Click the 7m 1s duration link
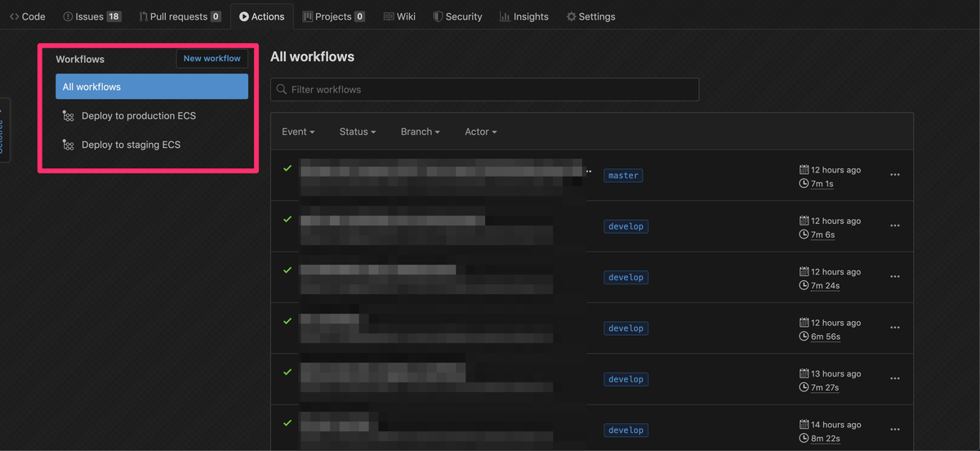Viewport: 980px width, 451px height. point(822,184)
